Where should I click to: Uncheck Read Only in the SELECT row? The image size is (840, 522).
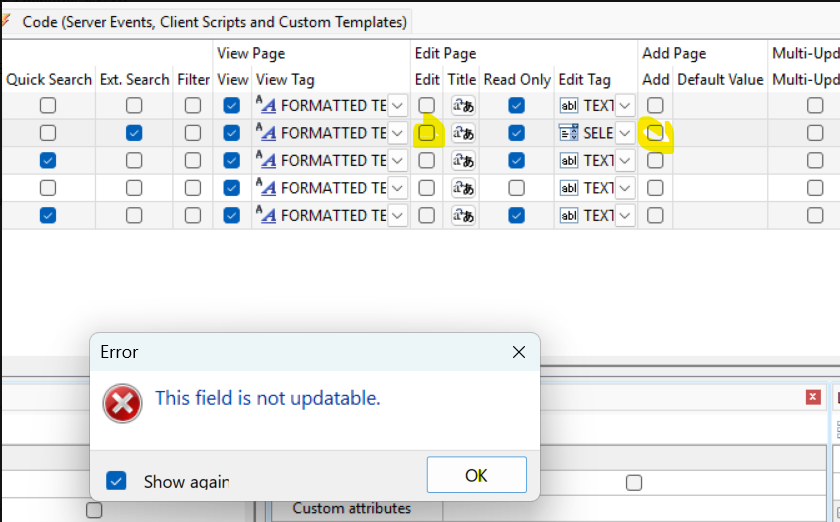(x=516, y=133)
